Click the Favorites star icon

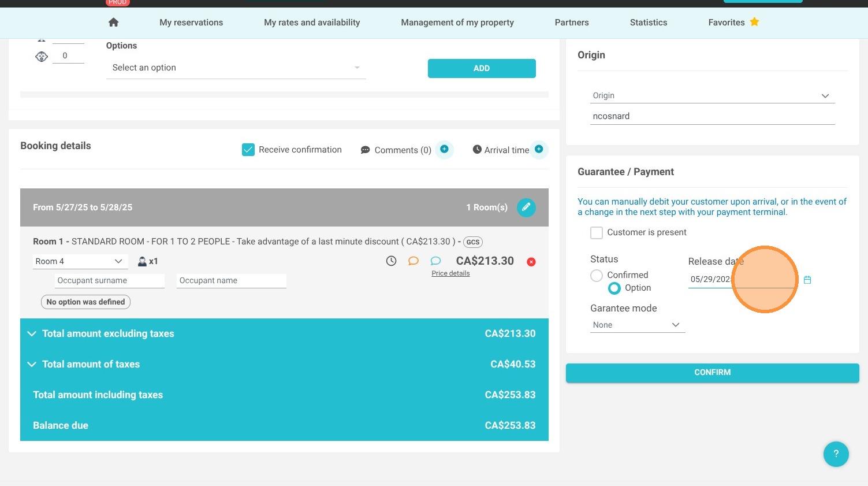754,22
